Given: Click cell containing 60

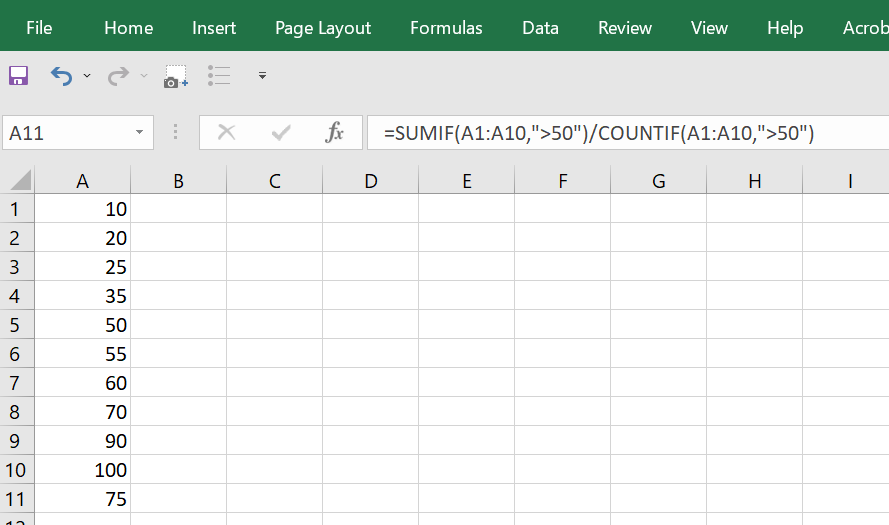Looking at the screenshot, I should point(82,383).
